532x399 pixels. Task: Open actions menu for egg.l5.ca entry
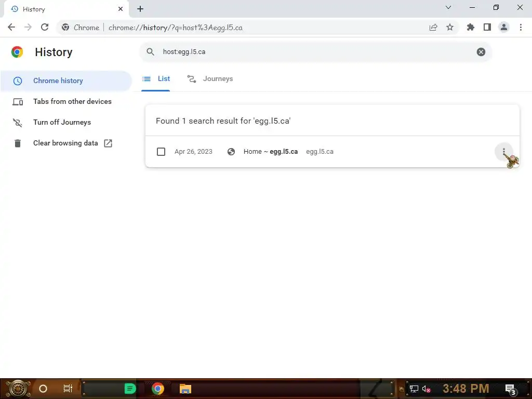504,151
